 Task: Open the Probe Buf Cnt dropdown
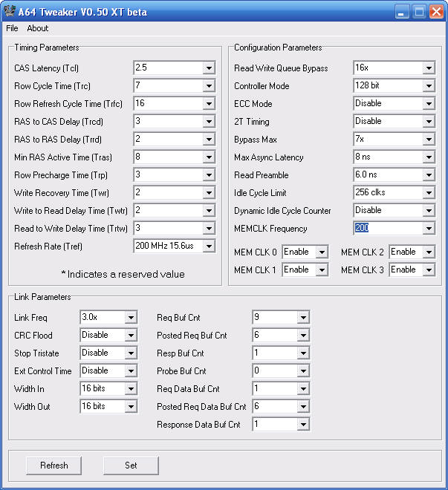303,371
